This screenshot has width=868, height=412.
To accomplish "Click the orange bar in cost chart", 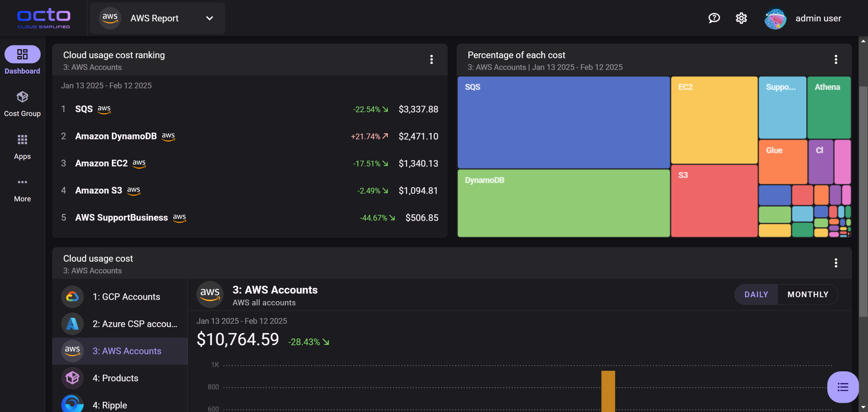I will tap(608, 391).
